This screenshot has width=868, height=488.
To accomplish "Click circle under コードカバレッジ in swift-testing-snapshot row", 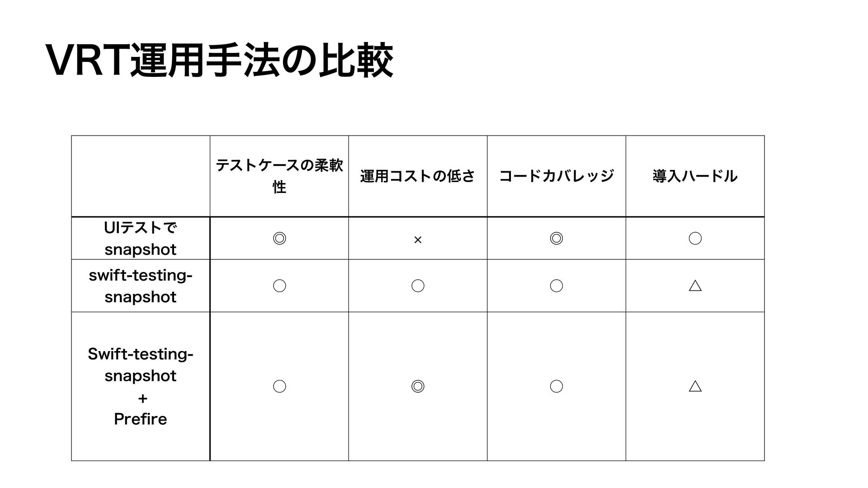I will (557, 286).
